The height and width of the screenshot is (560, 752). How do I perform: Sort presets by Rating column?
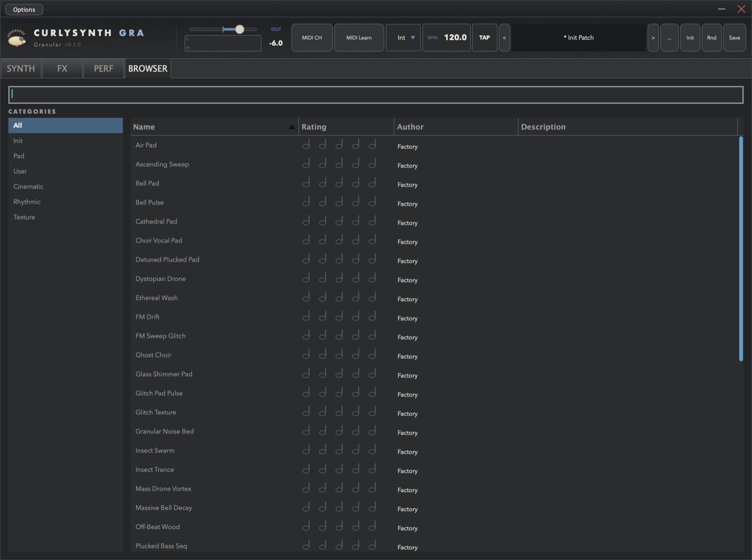(x=346, y=126)
